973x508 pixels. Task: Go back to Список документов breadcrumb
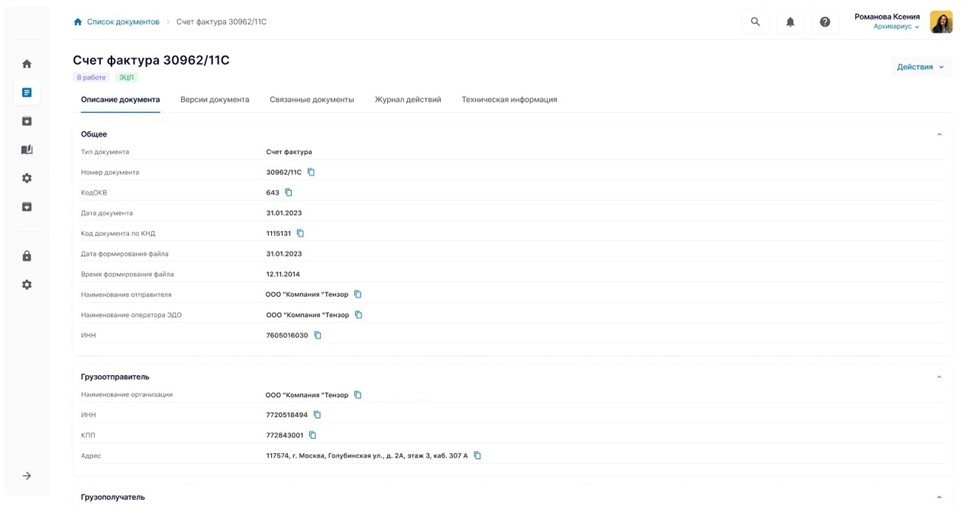[x=122, y=22]
